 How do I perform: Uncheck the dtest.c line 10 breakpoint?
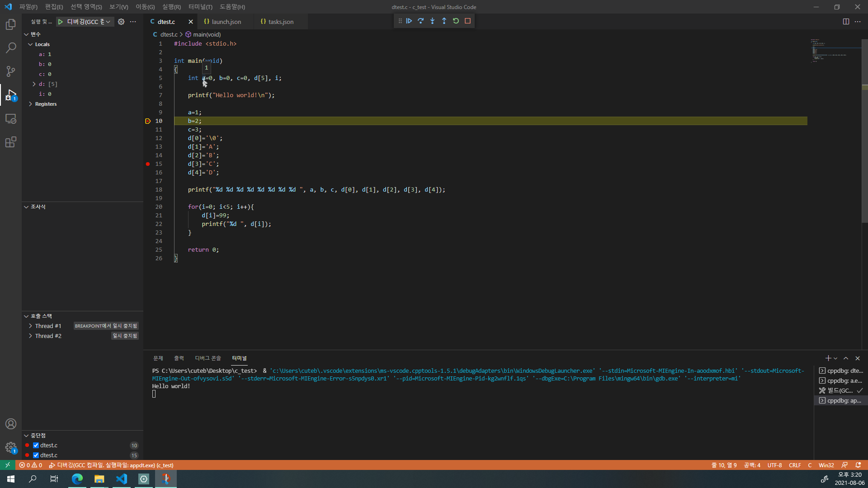[36, 446]
